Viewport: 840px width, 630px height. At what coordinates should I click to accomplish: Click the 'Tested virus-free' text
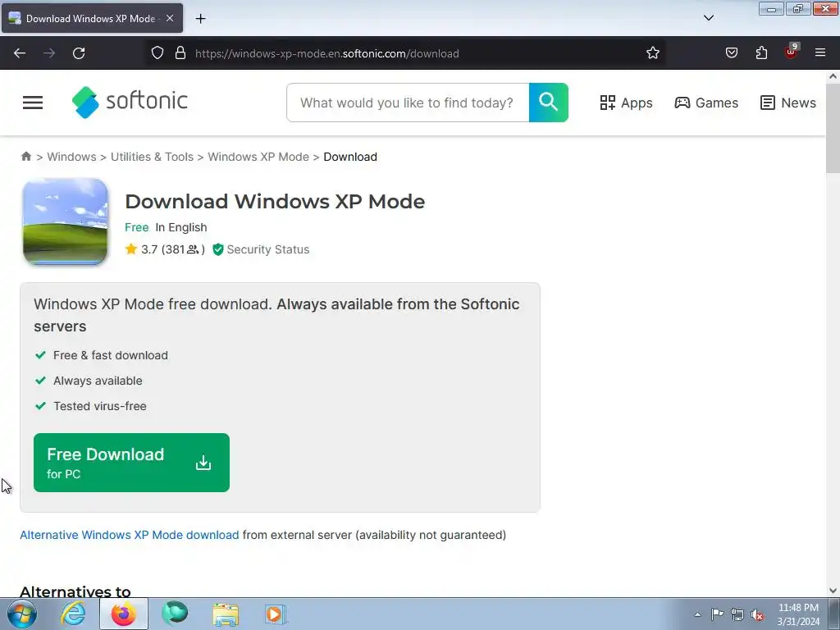(x=99, y=406)
